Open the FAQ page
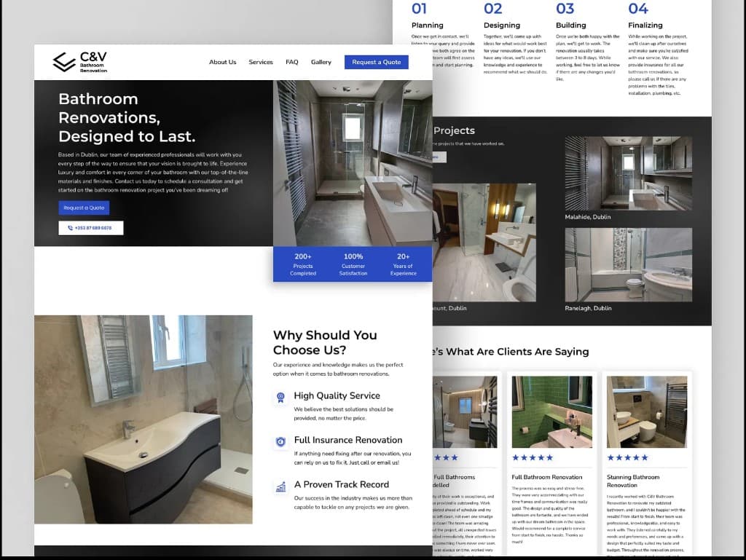 point(291,62)
